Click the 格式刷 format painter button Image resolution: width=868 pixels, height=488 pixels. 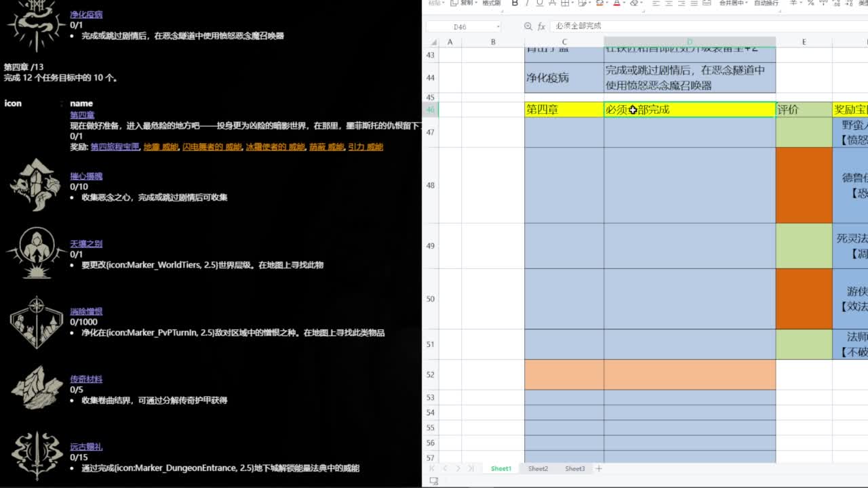tap(492, 3)
